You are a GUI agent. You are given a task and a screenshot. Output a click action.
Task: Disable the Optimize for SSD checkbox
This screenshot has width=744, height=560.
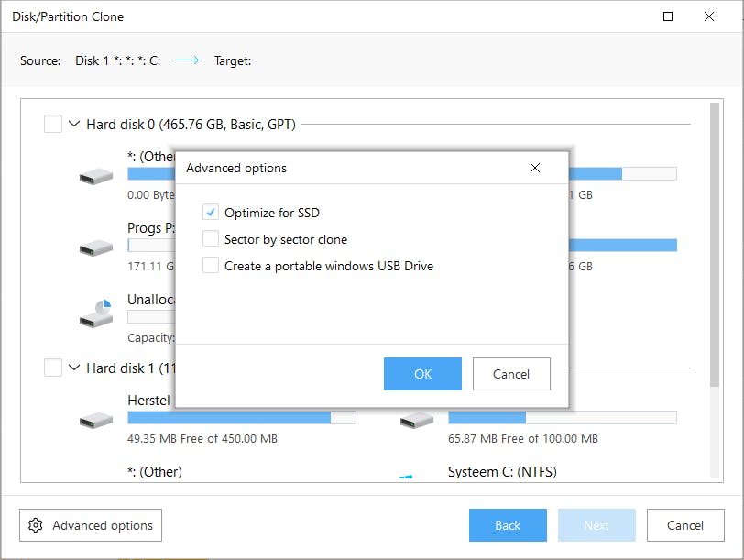point(211,213)
